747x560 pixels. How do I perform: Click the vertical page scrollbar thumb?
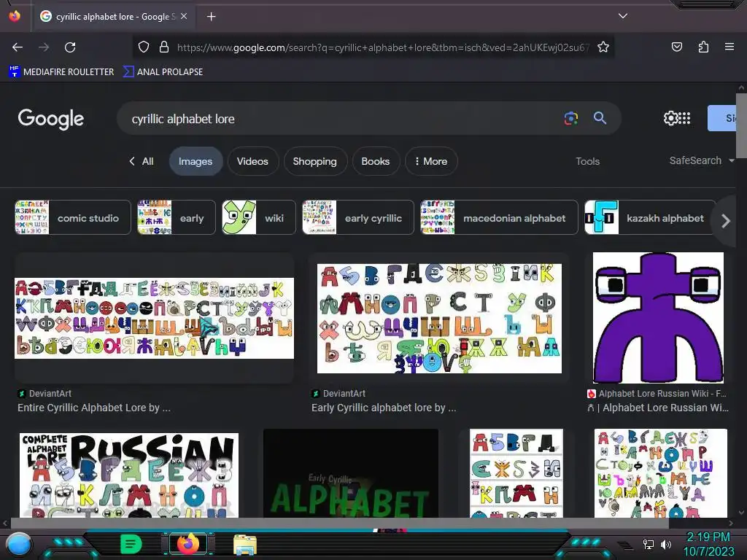pos(741,125)
